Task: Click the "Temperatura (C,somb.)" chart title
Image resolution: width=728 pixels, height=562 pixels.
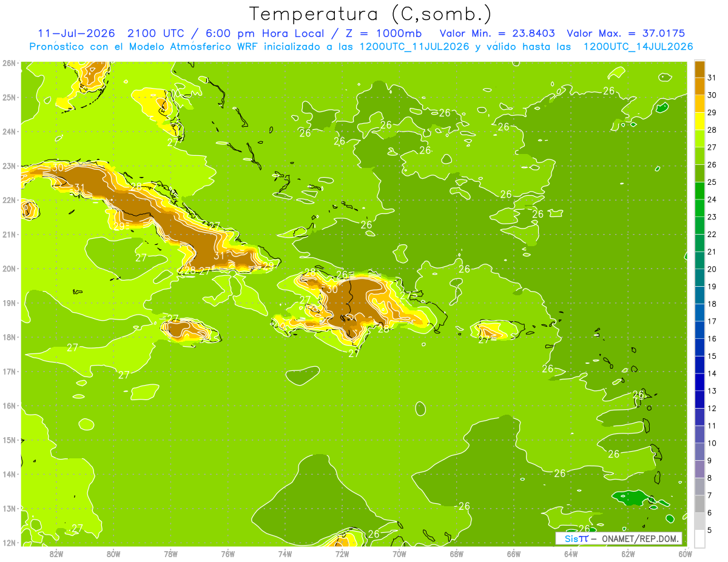Action: (371, 14)
